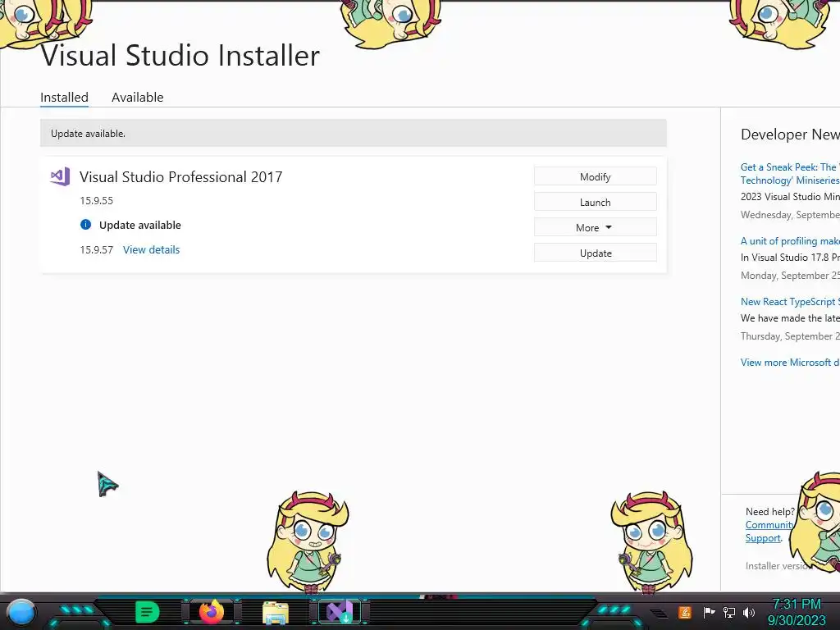Viewport: 840px width, 630px height.
Task: Click the network tray icon
Action: pos(729,612)
